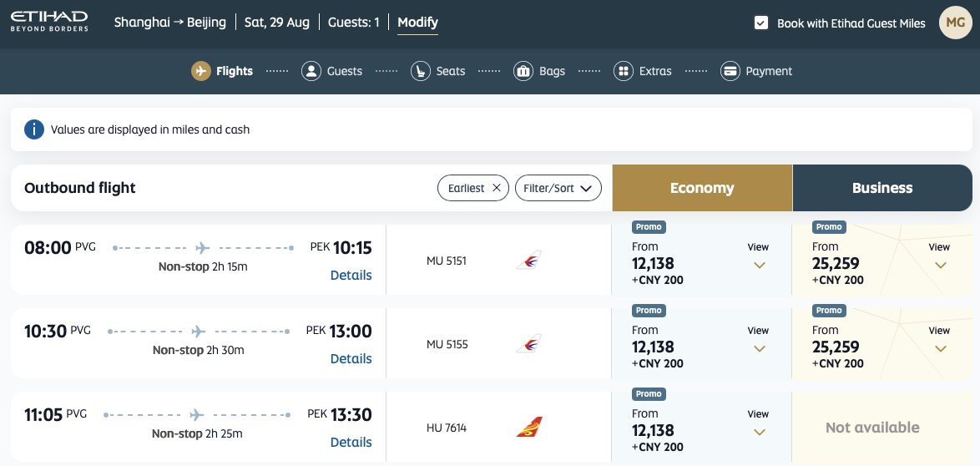
Task: Expand Business fare view for MU 5155
Action: tap(939, 340)
